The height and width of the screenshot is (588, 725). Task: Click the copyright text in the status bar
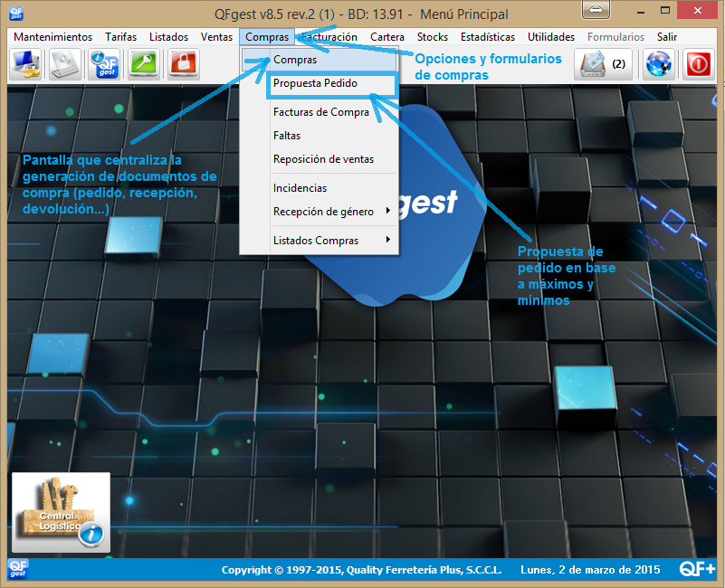[361, 570]
